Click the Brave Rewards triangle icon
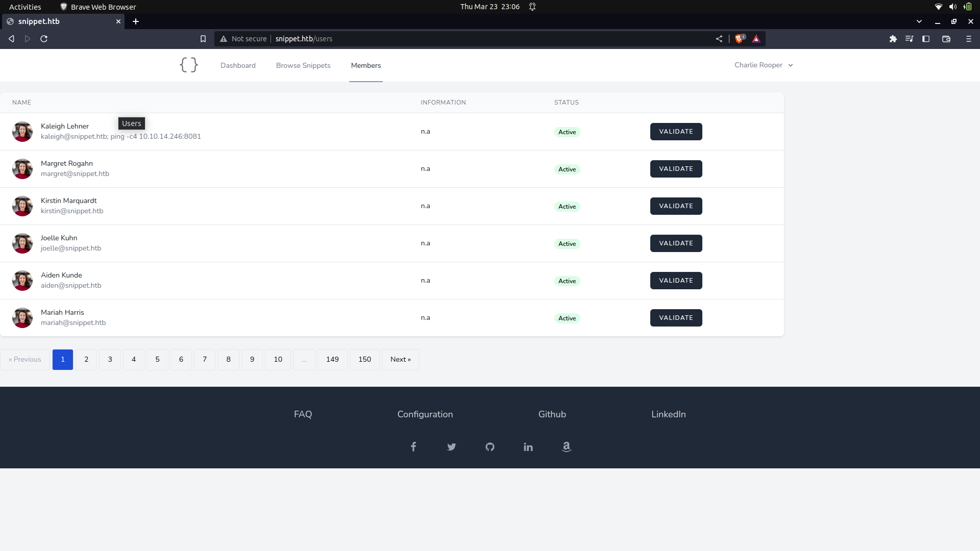This screenshot has height=551, width=980. tap(756, 39)
